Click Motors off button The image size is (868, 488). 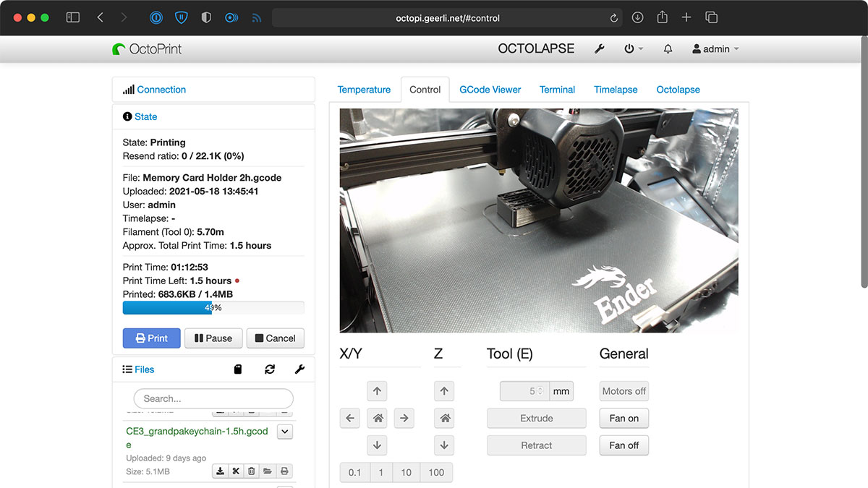[x=624, y=391]
